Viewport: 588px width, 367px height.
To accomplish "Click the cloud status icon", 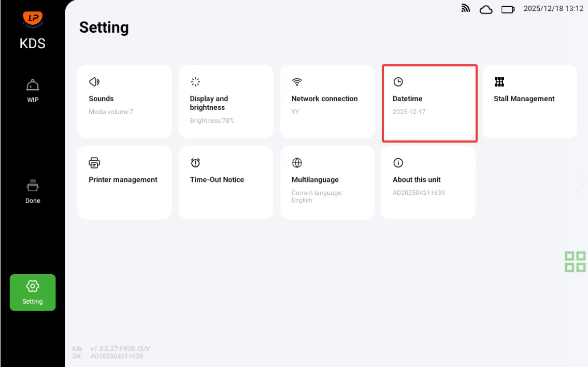I will (486, 9).
